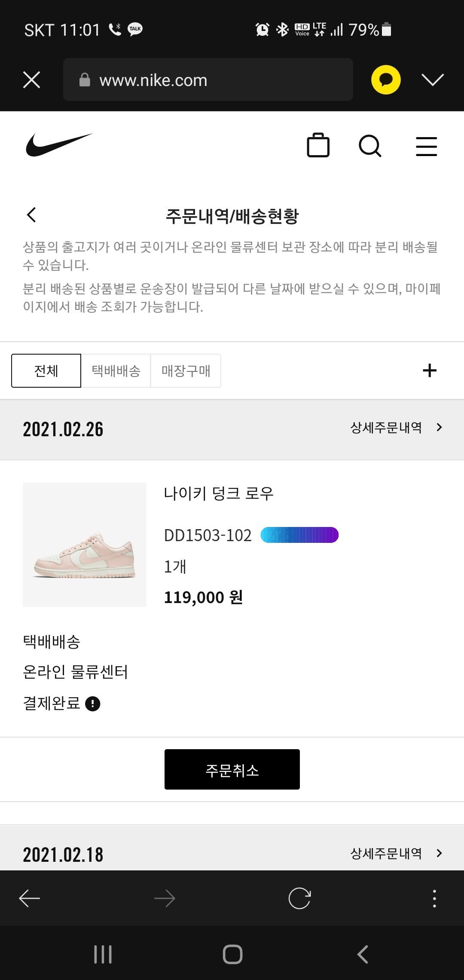Tap the info icon next to 결제완료
This screenshot has width=464, height=980.
93,704
